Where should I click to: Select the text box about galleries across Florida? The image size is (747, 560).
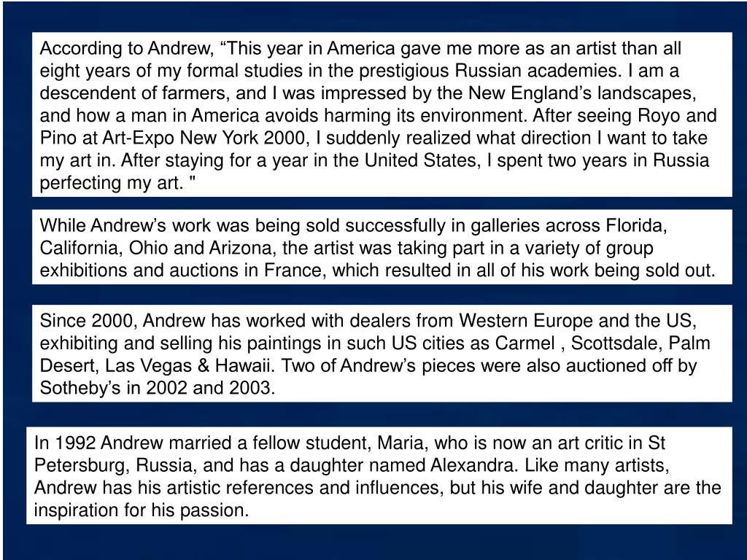coord(382,246)
